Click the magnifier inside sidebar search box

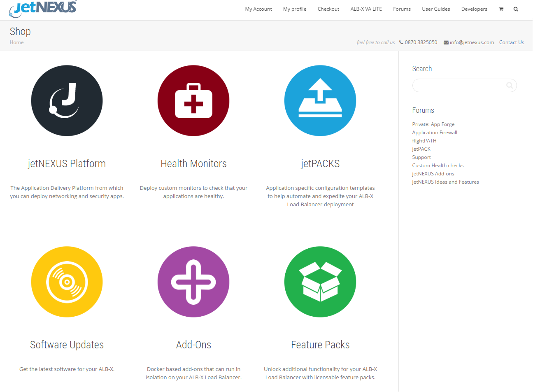coord(510,85)
